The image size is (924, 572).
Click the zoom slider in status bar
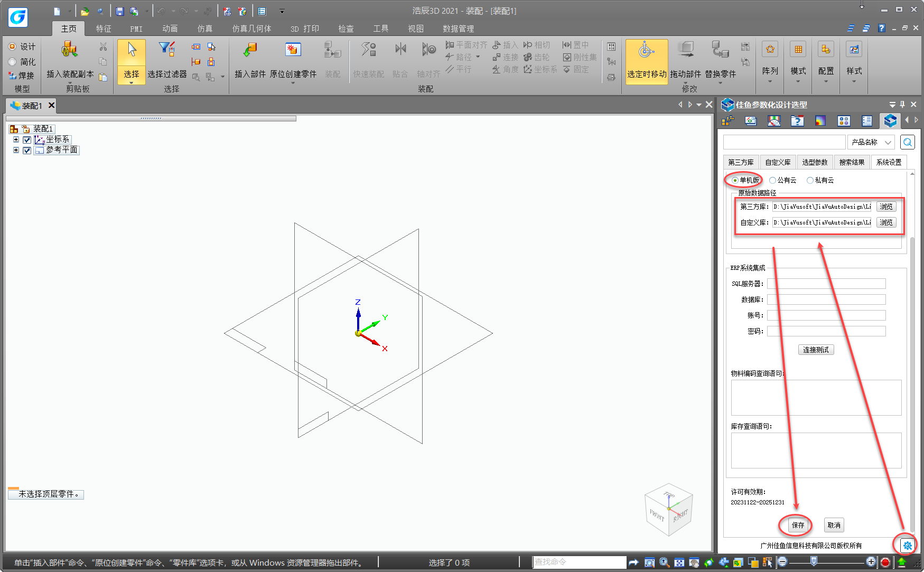(x=814, y=562)
